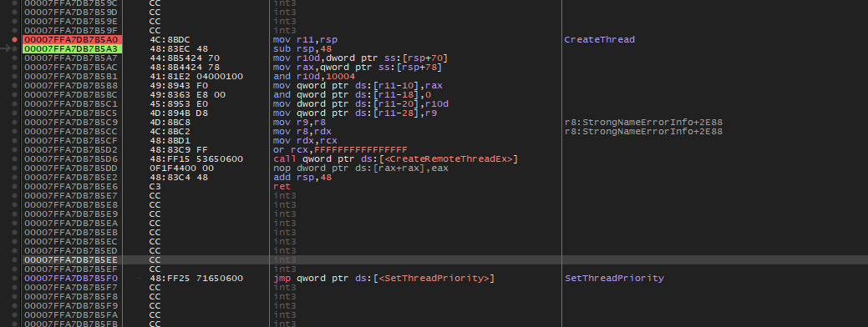Toggle breakpoint dot beside address 00007FFA7DB7B5A7
Screen dimensions: 868x327
15,58
